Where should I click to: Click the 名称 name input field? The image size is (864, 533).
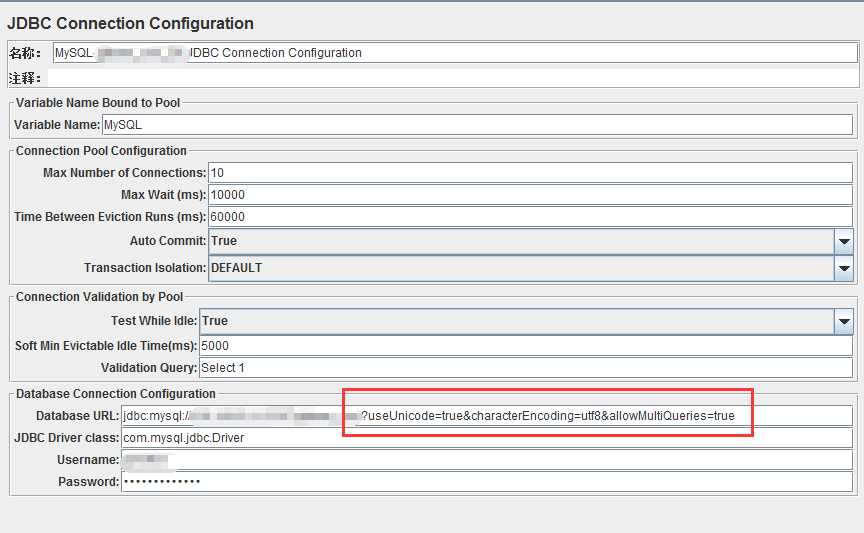[455, 53]
